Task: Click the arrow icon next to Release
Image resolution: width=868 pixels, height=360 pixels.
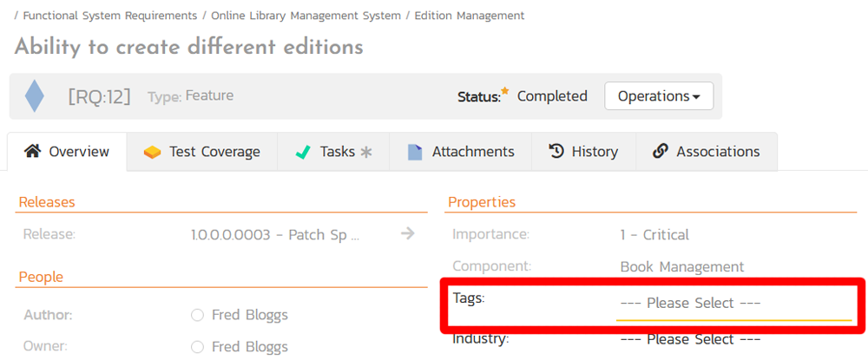Action: 407,234
